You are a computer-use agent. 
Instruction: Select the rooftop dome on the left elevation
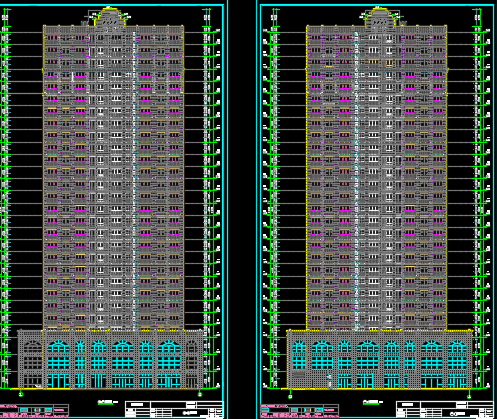coord(110,17)
